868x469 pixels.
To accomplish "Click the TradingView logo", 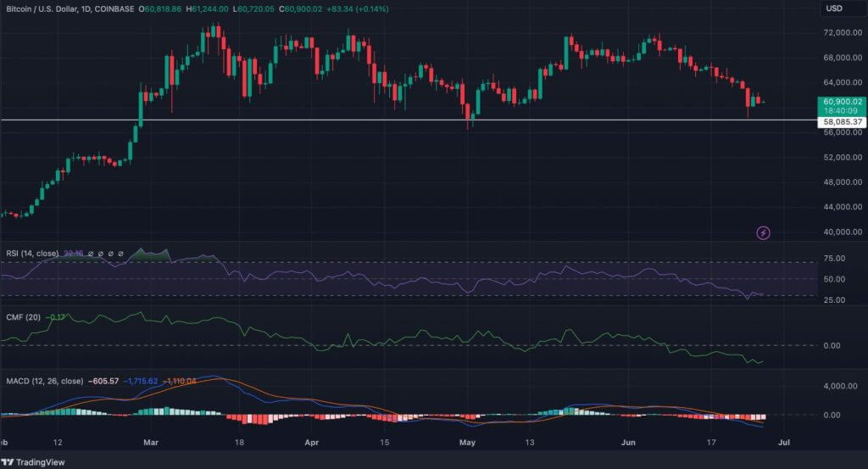I will point(33,462).
